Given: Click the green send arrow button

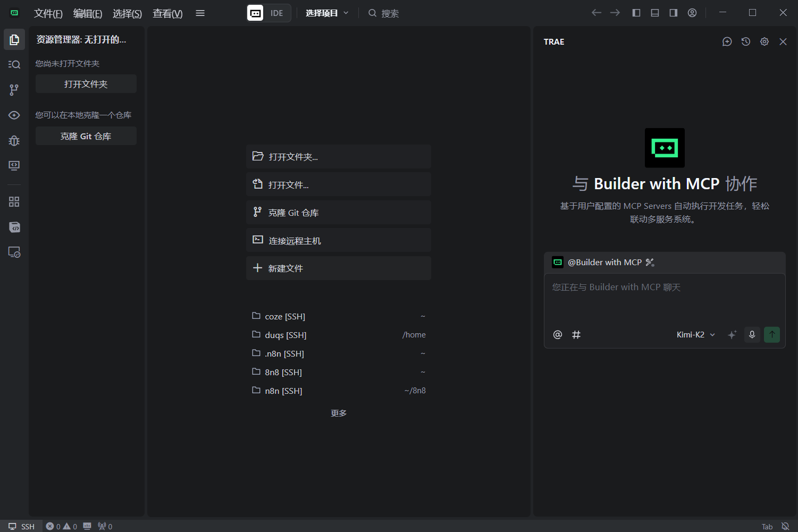Looking at the screenshot, I should tap(772, 334).
